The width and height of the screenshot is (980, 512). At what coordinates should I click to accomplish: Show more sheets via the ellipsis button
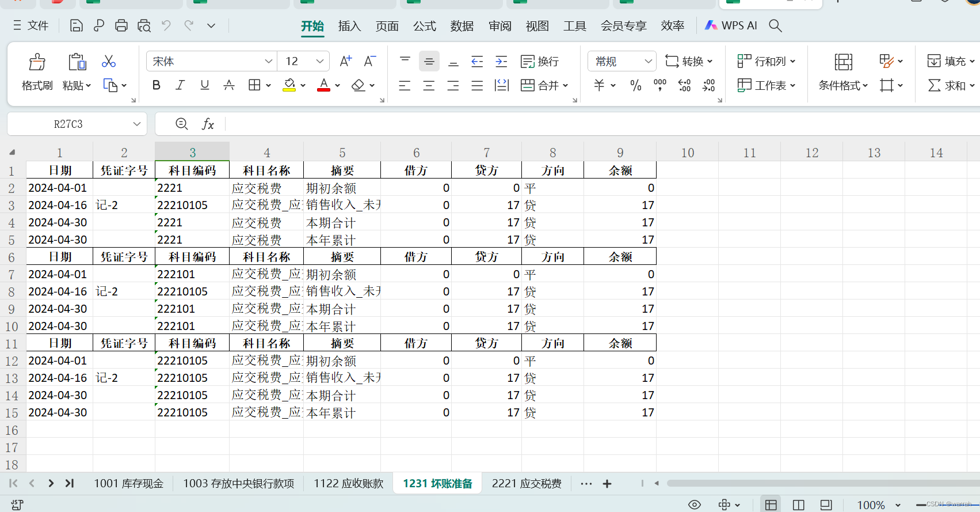tap(586, 484)
